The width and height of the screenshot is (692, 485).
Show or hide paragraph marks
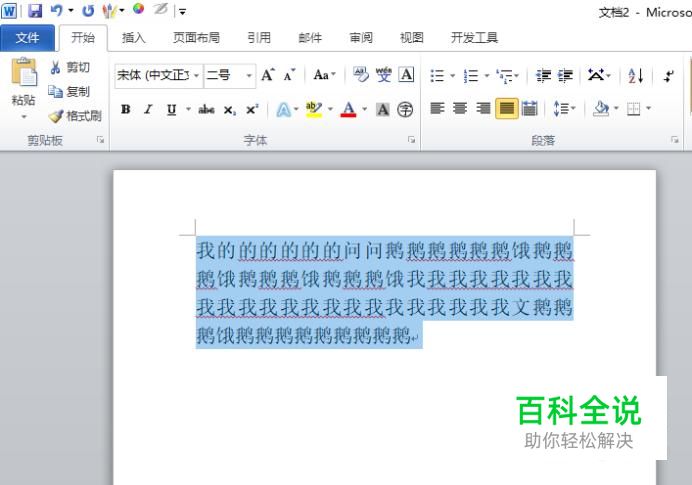[669, 76]
